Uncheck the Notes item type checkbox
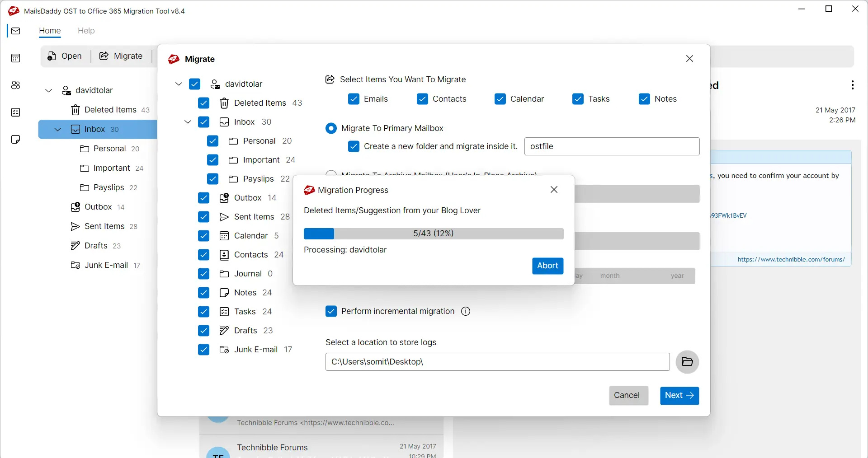868x458 pixels. tap(644, 99)
